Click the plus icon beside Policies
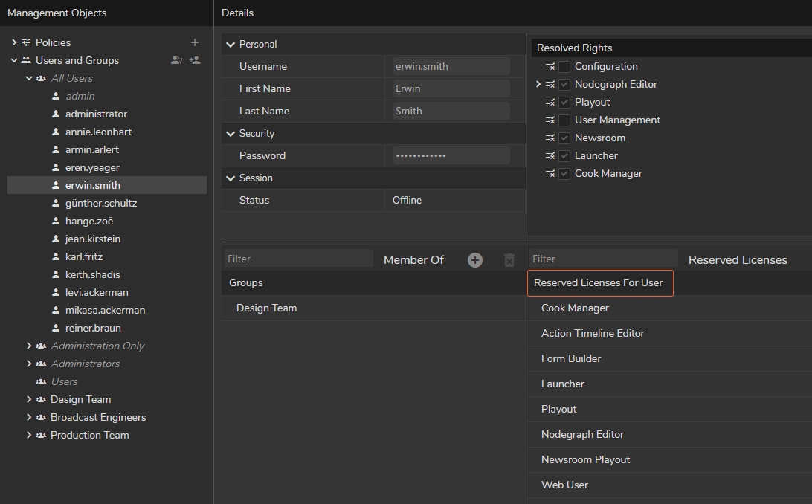812x504 pixels. (x=195, y=42)
